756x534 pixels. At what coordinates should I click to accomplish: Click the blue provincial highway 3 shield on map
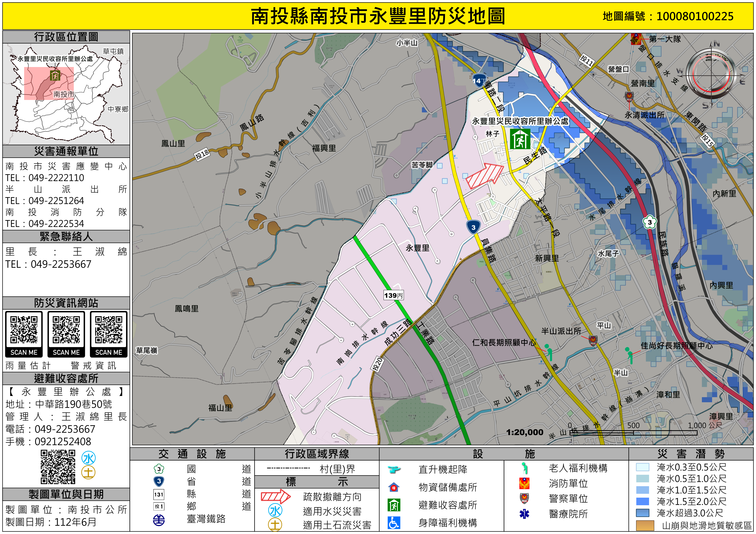pyautogui.click(x=473, y=227)
